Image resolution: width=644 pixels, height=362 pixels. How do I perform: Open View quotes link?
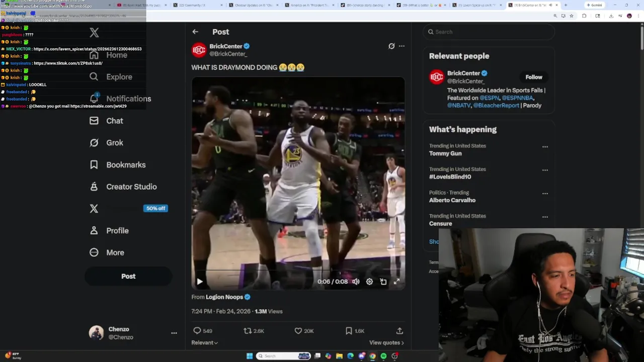[386, 343]
